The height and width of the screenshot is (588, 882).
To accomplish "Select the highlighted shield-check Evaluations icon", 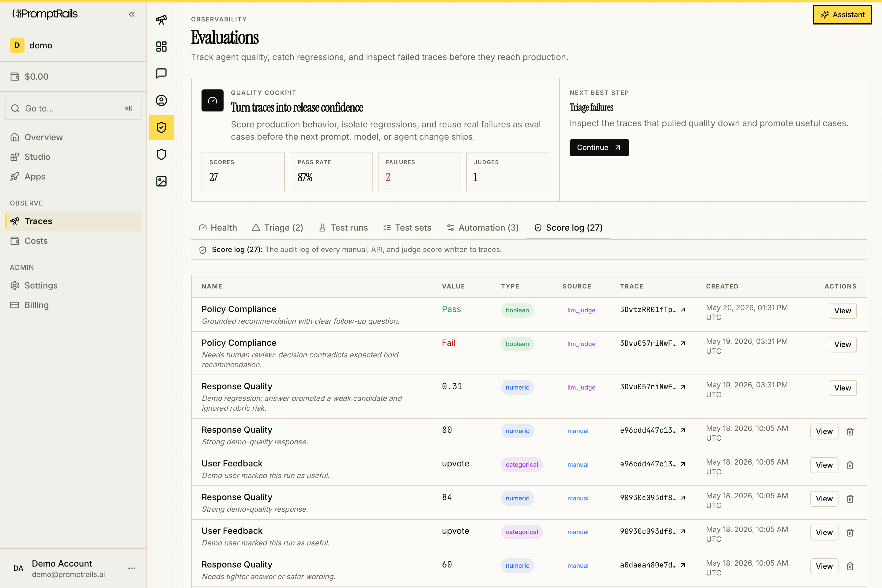I will point(161,127).
